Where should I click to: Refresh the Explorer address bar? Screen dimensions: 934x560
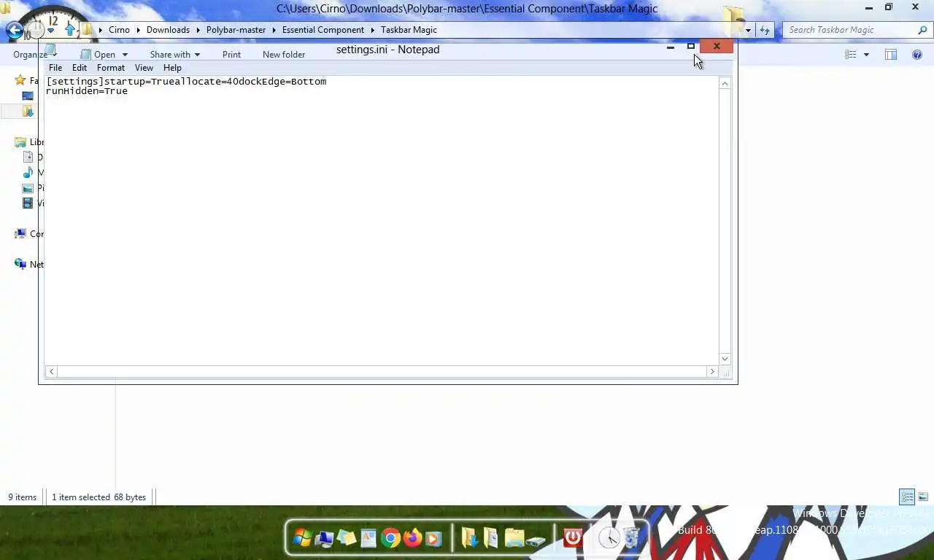(x=764, y=30)
